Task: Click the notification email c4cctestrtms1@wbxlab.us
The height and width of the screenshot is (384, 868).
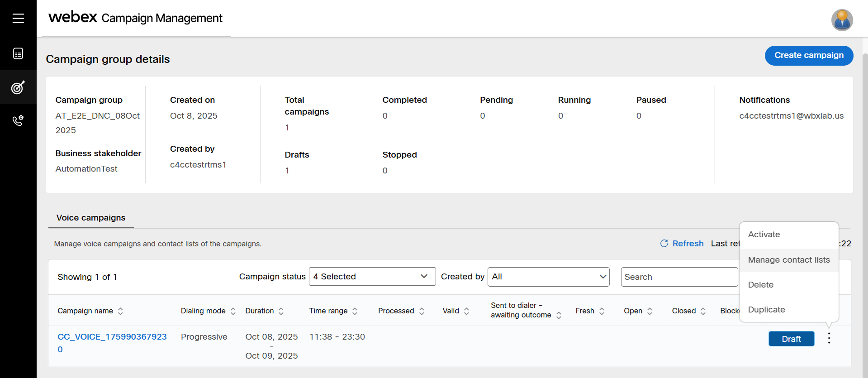Action: click(791, 116)
